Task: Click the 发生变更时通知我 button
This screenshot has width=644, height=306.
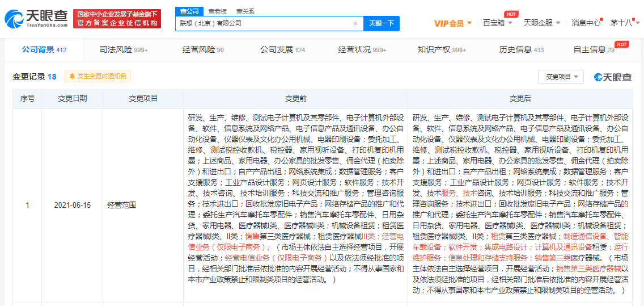Action: point(98,76)
